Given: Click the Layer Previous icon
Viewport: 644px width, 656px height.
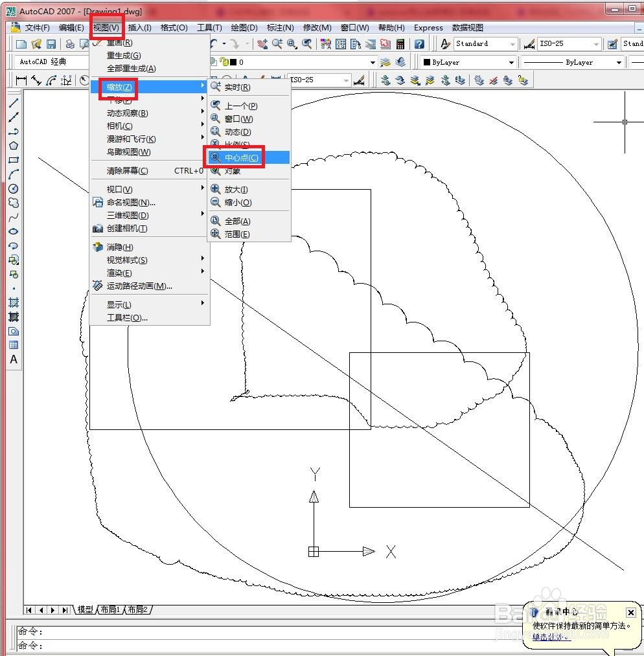Looking at the screenshot, I should [400, 62].
